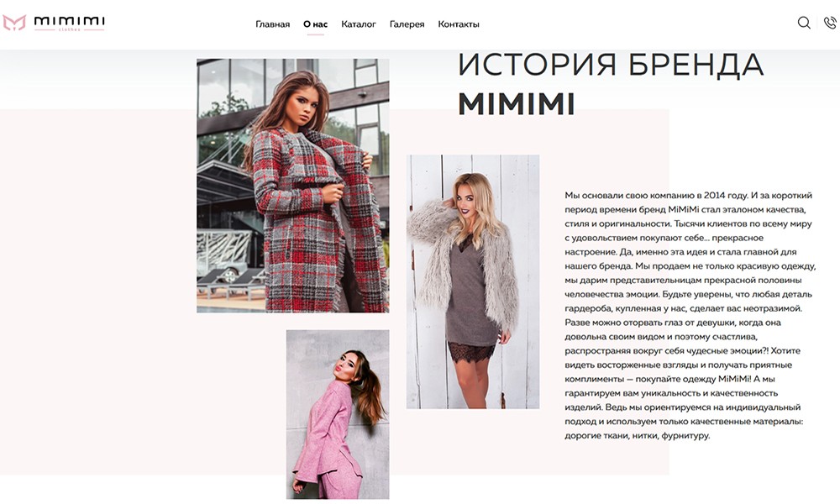Click the mimimi clothes wordmark
Image resolution: width=840 pixels, height=504 pixels.
(69, 23)
